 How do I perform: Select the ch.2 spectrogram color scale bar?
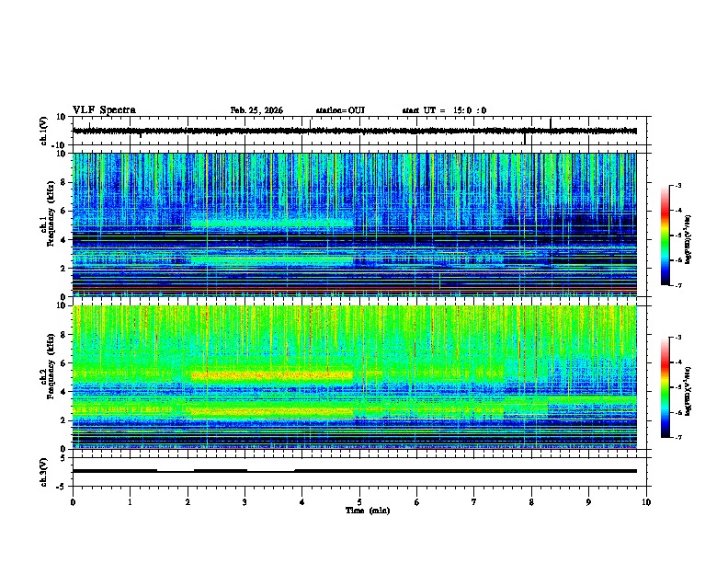[665, 387]
